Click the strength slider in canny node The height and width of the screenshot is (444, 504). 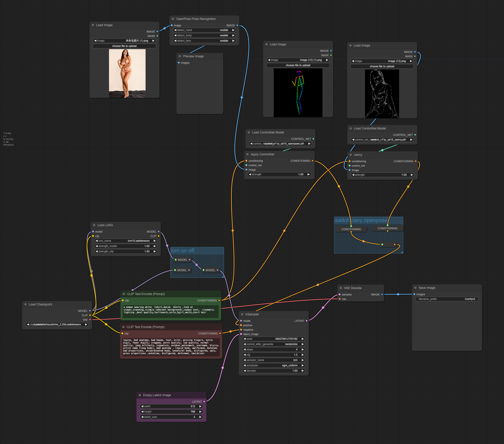[x=382, y=175]
